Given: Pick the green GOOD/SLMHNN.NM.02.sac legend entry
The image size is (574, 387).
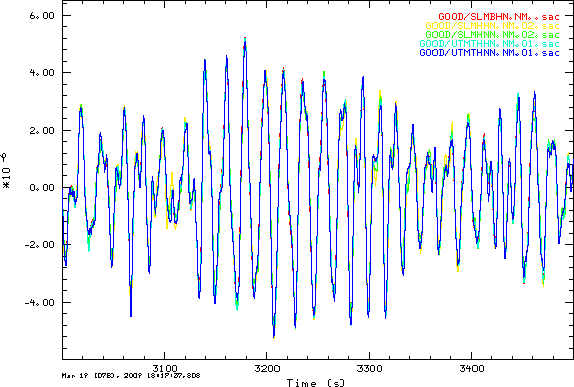Looking at the screenshot, I should pos(492,35).
